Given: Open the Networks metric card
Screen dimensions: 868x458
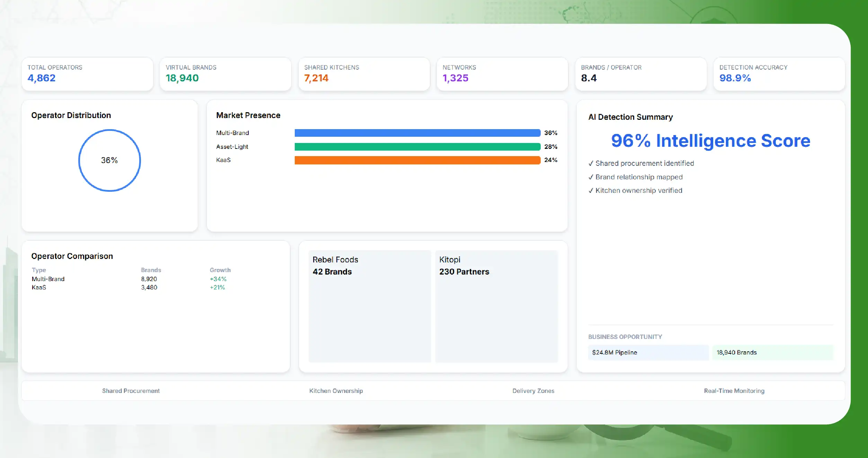Looking at the screenshot, I should tap(502, 74).
